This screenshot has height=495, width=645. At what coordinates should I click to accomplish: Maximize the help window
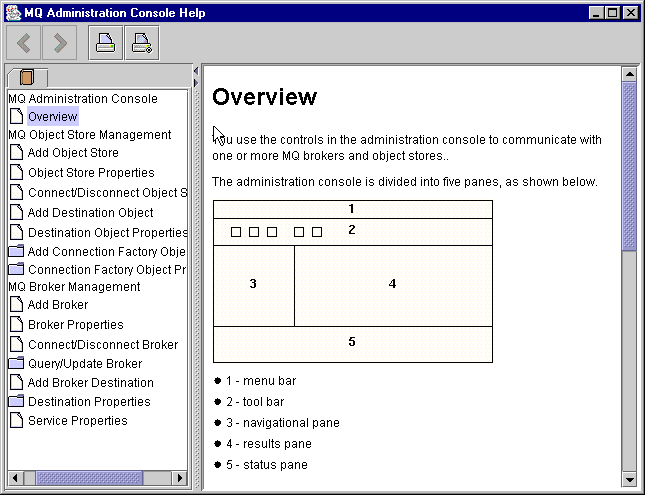point(613,13)
